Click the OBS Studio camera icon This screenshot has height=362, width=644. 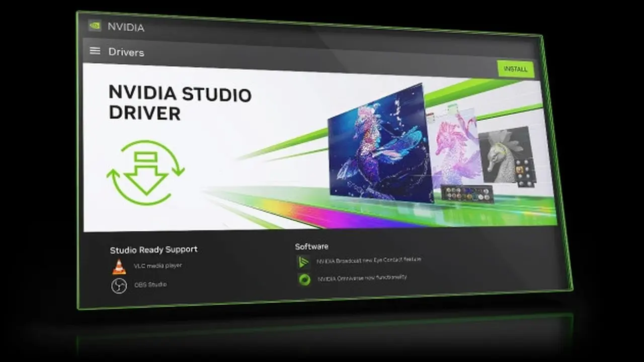[119, 284]
